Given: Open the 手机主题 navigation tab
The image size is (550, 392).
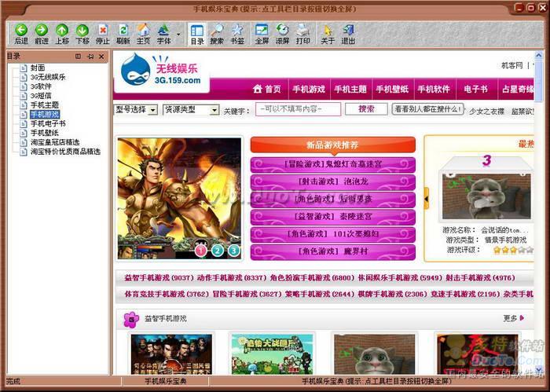Looking at the screenshot, I should click(x=350, y=89).
